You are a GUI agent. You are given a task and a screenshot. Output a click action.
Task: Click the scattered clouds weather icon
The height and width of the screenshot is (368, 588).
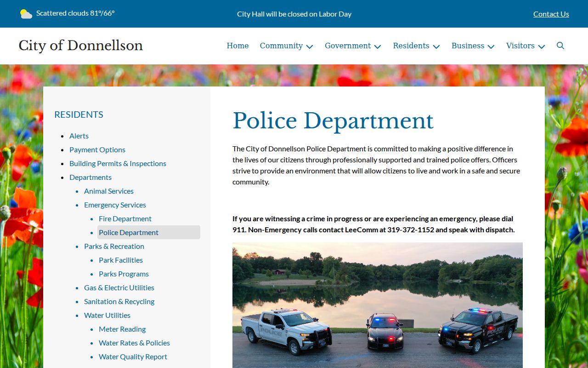(26, 14)
